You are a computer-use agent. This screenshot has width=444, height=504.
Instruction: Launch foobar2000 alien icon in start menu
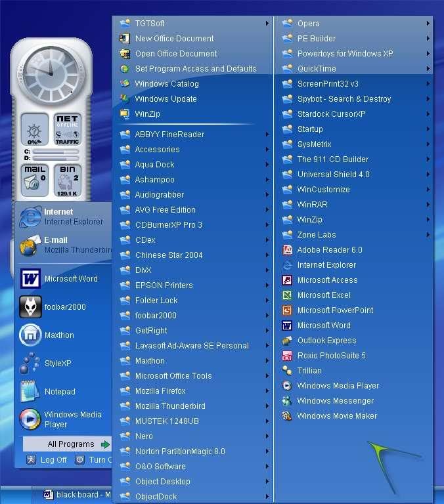pos(31,307)
